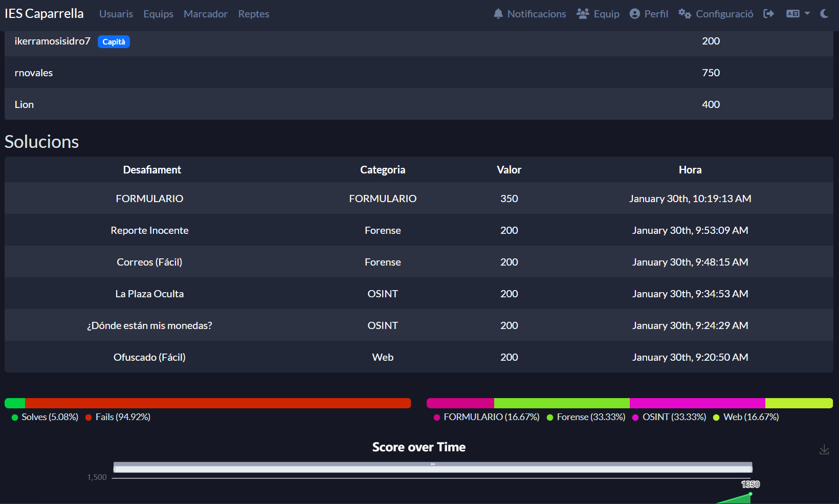This screenshot has width=839, height=504.
Task: Download the Score over Time chart
Action: click(824, 450)
